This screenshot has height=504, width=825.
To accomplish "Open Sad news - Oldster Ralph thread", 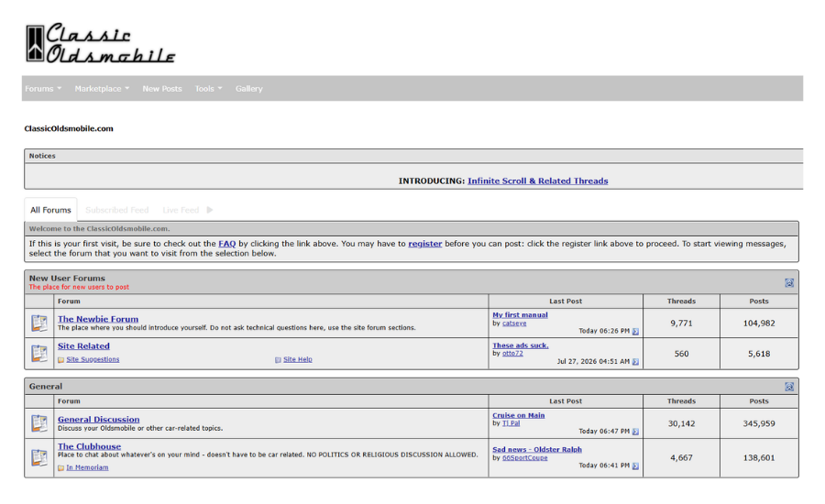I will tap(537, 449).
